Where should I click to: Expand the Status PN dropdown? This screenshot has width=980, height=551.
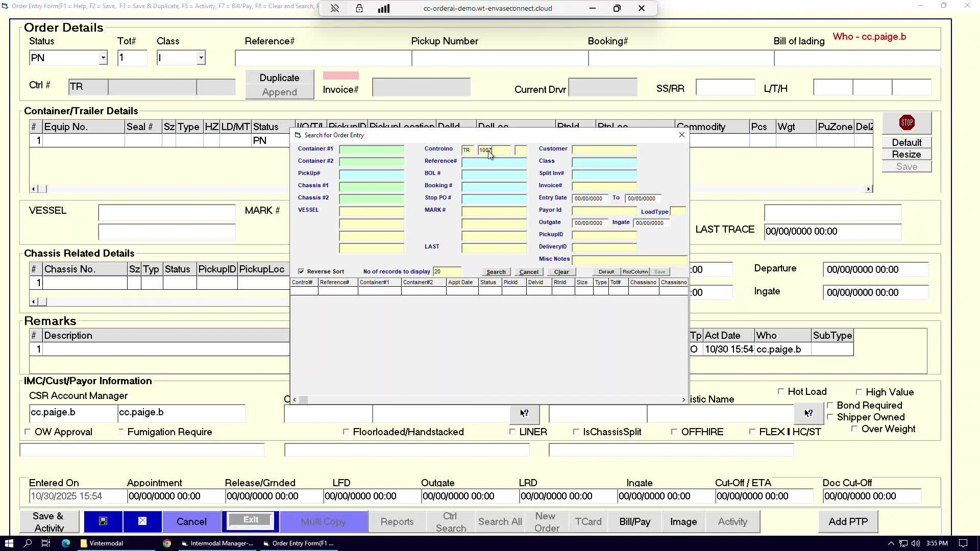point(103,58)
